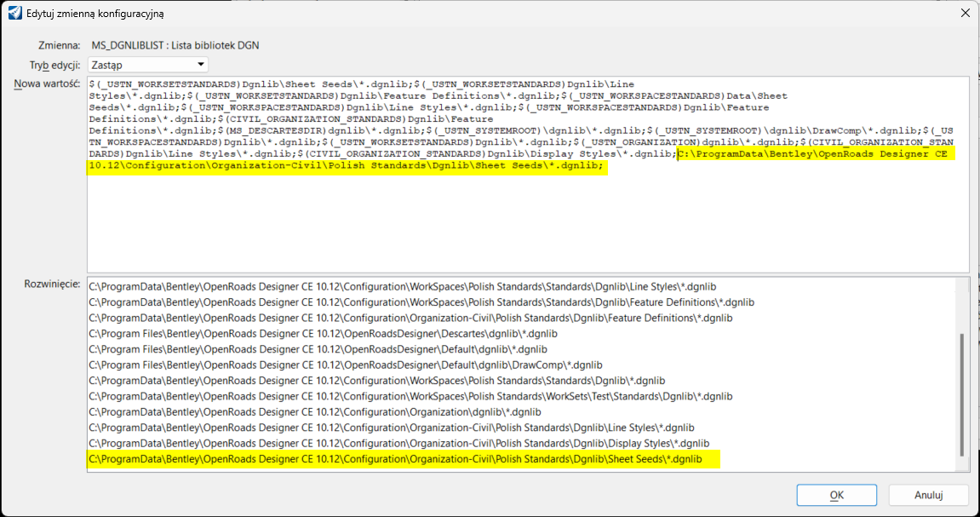Click the OK button
This screenshot has height=517, width=980.
point(836,495)
